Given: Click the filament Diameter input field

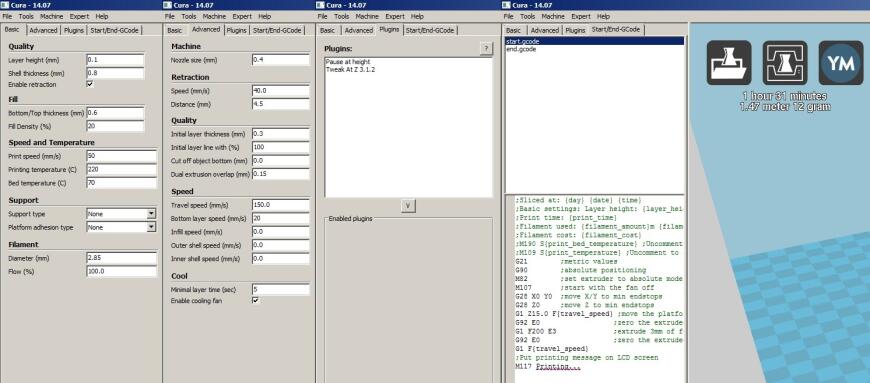Looking at the screenshot, I should click(122, 258).
